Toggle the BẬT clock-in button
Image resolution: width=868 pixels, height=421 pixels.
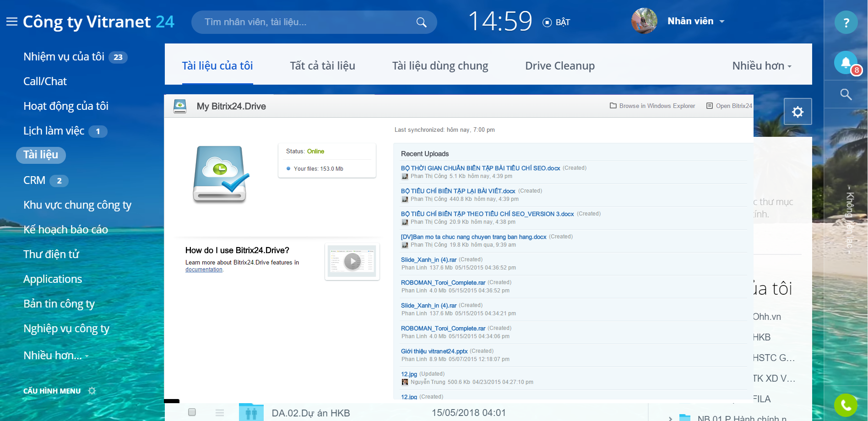pos(556,22)
